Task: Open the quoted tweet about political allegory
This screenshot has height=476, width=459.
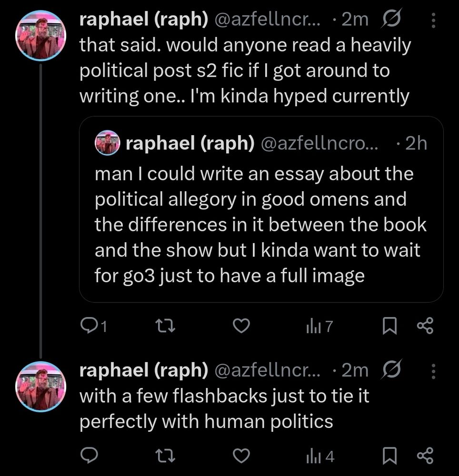Action: coord(261,224)
